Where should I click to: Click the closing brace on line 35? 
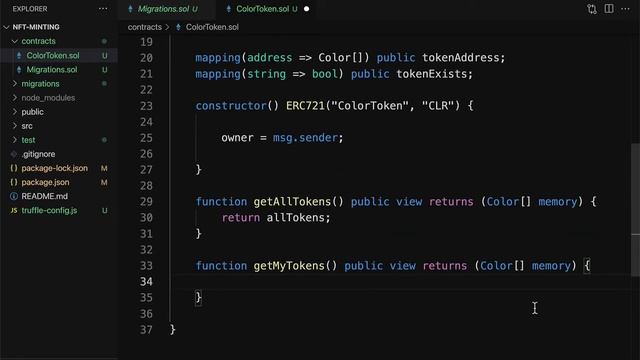click(198, 298)
